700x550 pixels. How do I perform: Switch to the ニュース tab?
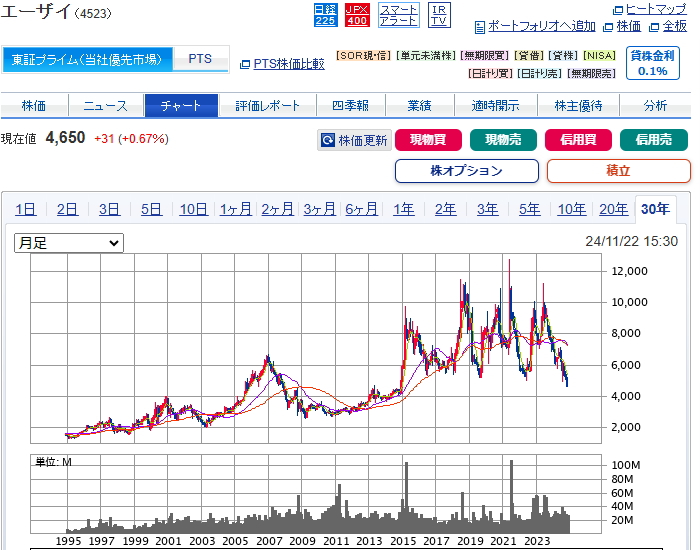click(x=105, y=106)
